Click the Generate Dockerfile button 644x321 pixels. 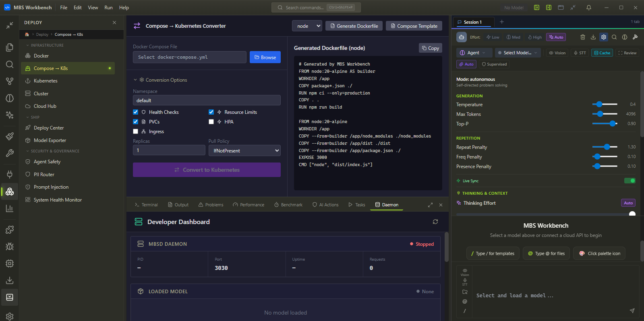tap(354, 26)
